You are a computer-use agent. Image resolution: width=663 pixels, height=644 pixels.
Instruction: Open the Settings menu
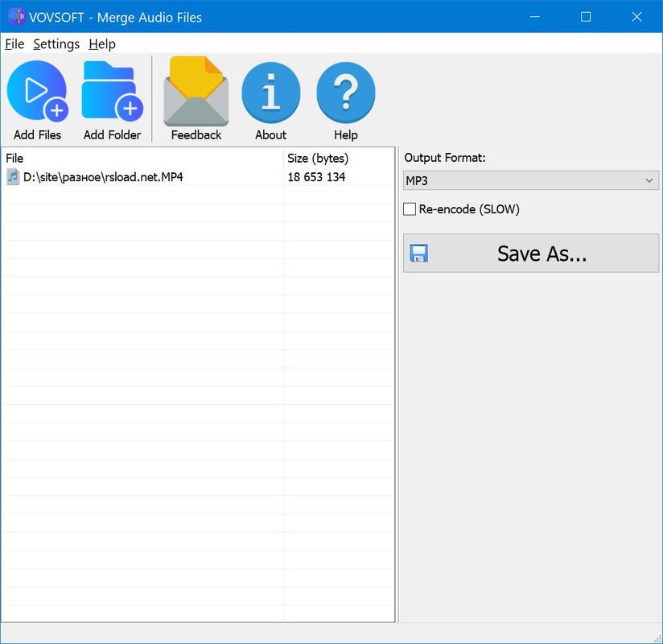click(x=56, y=44)
